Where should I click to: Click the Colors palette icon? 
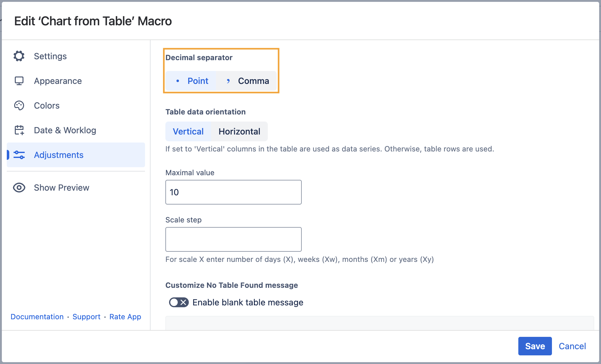(19, 105)
